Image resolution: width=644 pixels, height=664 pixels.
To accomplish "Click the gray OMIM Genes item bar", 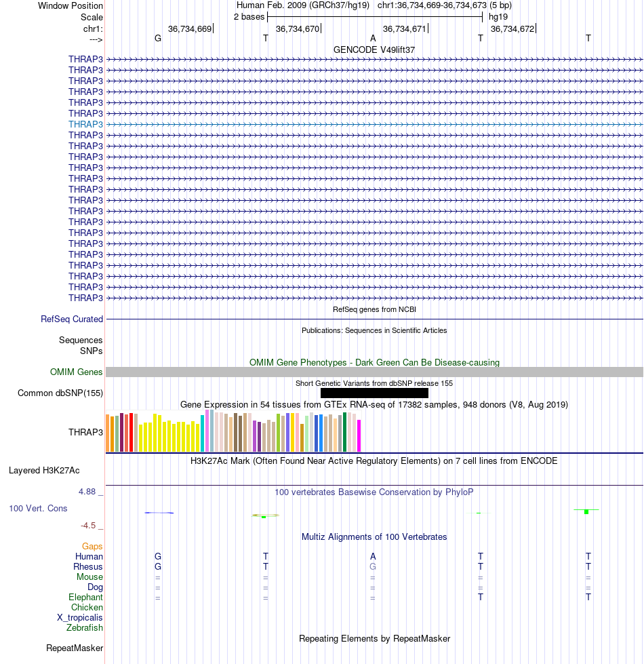I will [374, 372].
